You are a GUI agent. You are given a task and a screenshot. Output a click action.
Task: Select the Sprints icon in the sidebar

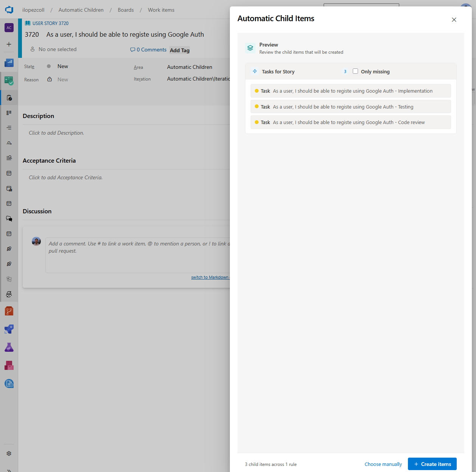[9, 143]
